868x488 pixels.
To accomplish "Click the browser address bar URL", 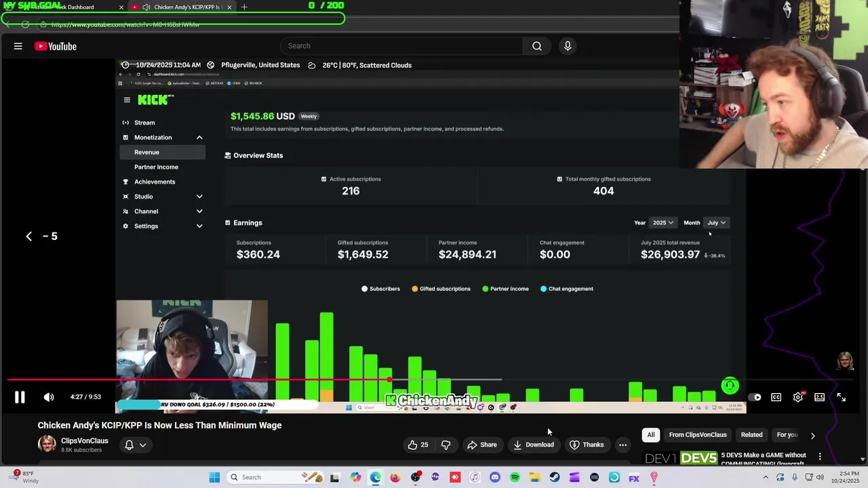I will [x=125, y=24].
